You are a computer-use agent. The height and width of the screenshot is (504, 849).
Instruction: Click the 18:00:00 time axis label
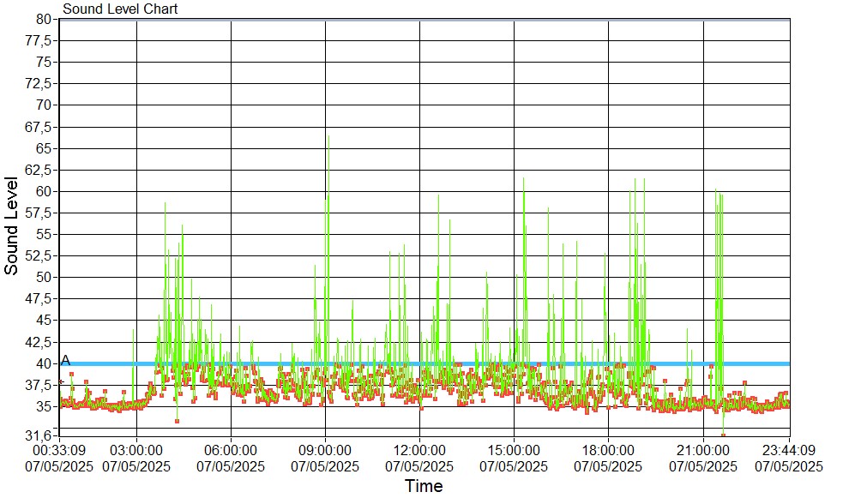(608, 449)
